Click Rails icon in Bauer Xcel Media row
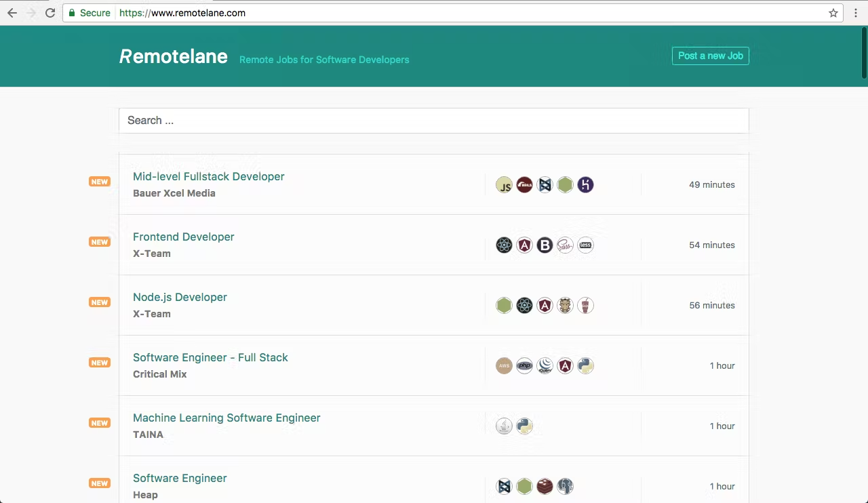Image resolution: width=868 pixels, height=503 pixels. 524,184
